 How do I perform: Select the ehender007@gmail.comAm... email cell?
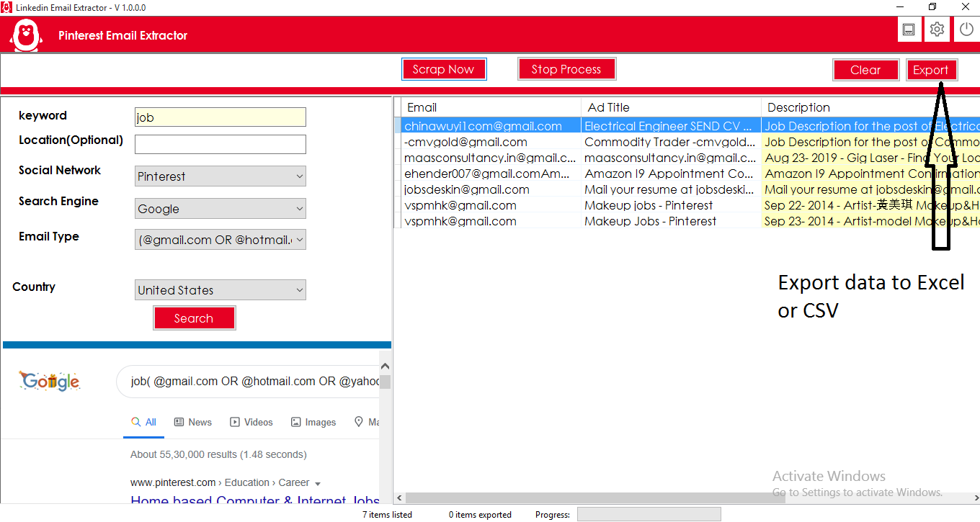[491, 174]
